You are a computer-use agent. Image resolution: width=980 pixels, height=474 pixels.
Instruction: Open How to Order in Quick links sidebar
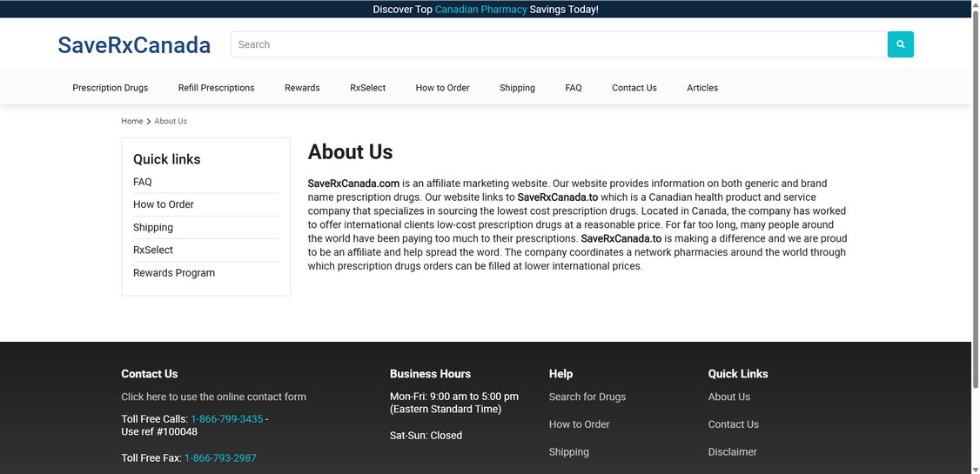pos(163,204)
